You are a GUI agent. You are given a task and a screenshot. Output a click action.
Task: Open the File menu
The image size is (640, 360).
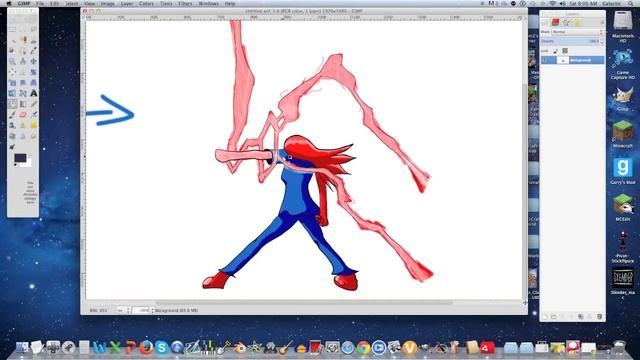(40, 3)
